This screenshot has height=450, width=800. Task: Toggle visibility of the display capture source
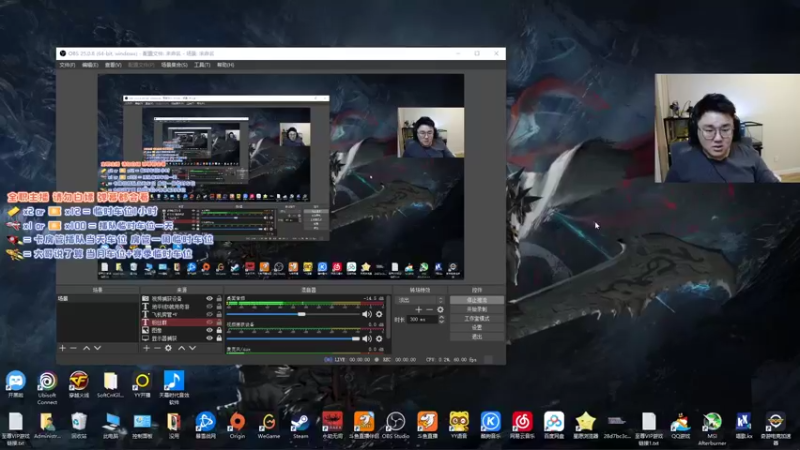[x=209, y=338]
